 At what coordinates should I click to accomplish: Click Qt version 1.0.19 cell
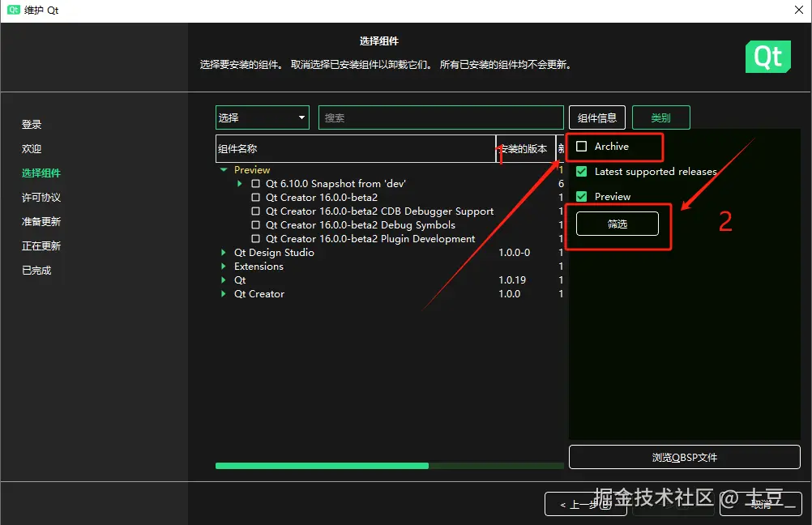point(512,280)
